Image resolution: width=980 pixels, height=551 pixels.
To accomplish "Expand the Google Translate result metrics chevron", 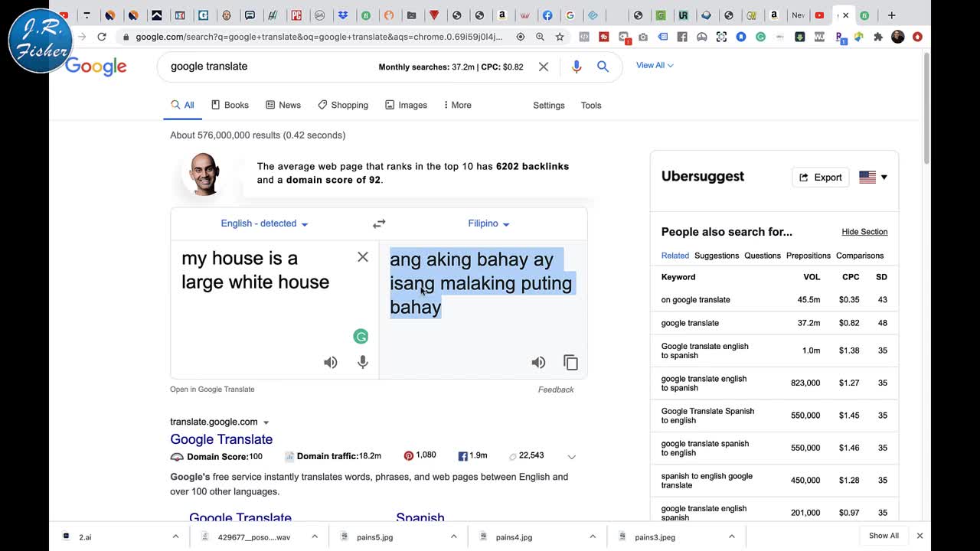I will tap(571, 457).
